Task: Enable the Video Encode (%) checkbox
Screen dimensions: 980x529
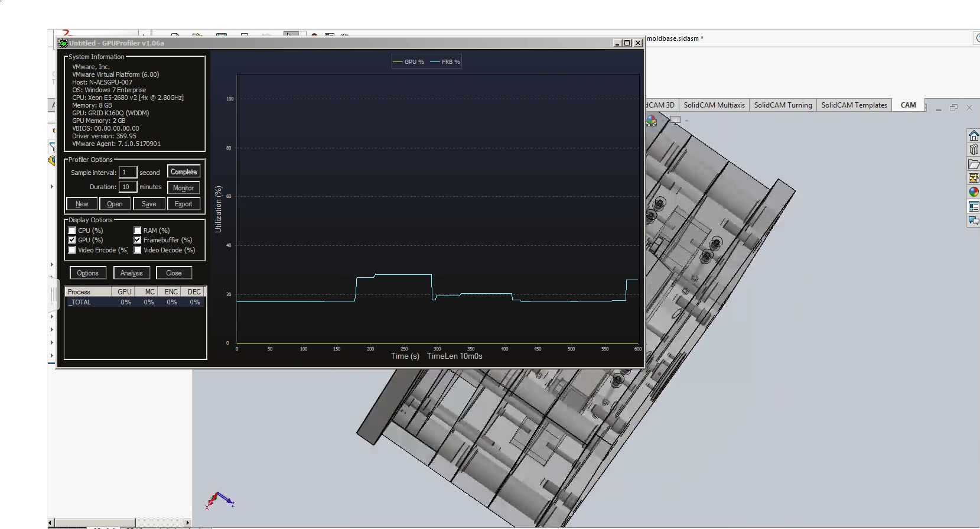Action: point(72,250)
